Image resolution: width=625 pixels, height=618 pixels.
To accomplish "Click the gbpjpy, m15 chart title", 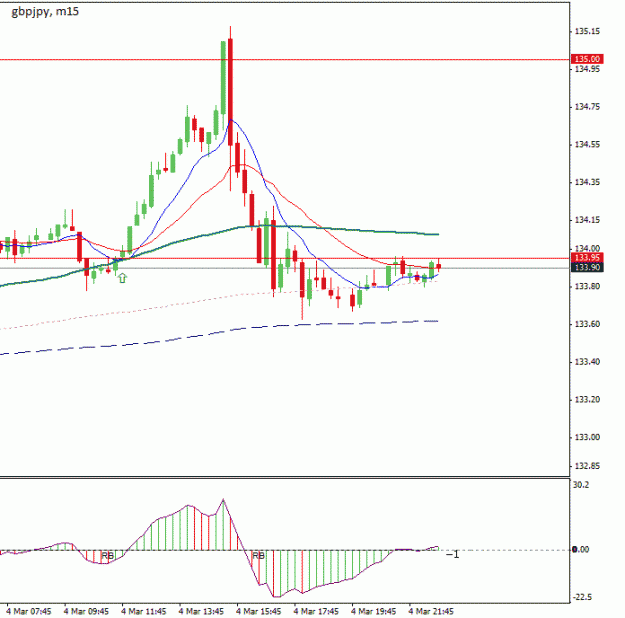I will [45, 12].
